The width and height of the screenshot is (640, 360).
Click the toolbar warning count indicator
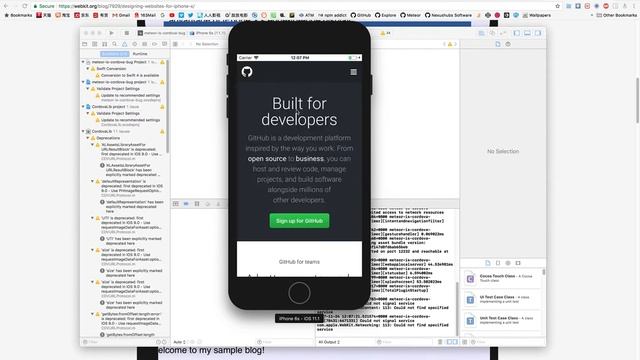point(385,33)
